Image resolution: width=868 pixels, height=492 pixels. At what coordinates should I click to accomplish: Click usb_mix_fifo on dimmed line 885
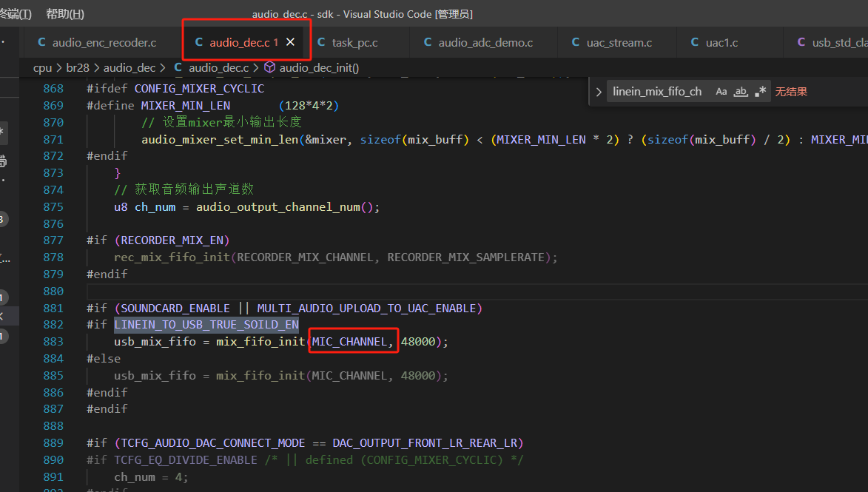pos(155,376)
